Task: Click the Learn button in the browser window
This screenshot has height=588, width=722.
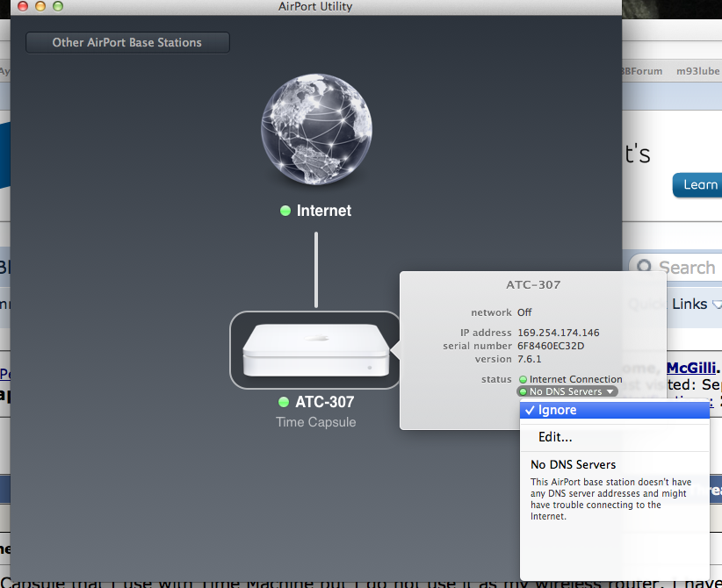Action: point(697,185)
